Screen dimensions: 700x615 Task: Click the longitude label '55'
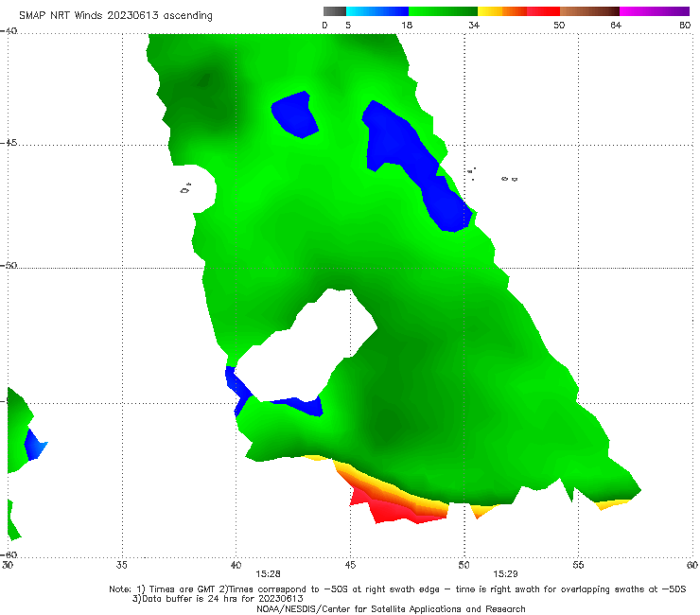pyautogui.click(x=578, y=565)
